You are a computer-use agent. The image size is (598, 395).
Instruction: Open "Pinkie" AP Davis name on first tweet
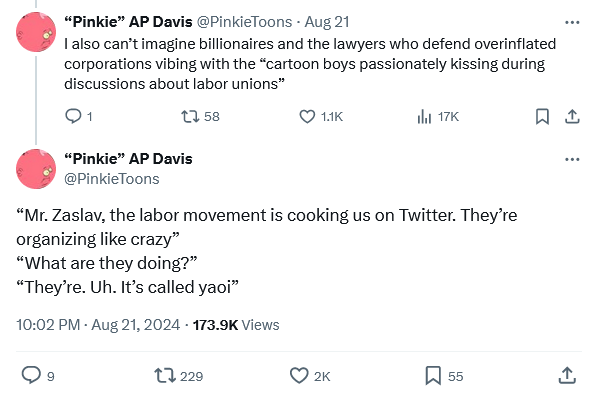pos(129,22)
